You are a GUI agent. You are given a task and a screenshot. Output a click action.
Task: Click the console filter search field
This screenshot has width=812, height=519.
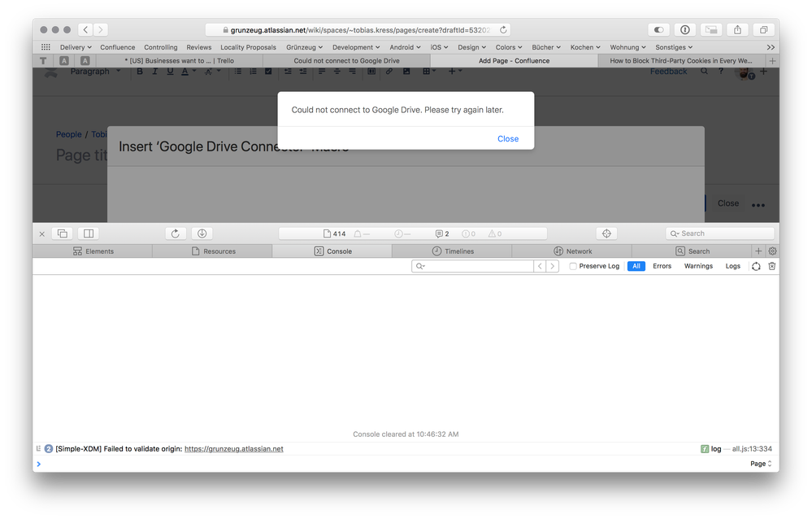[x=473, y=266]
